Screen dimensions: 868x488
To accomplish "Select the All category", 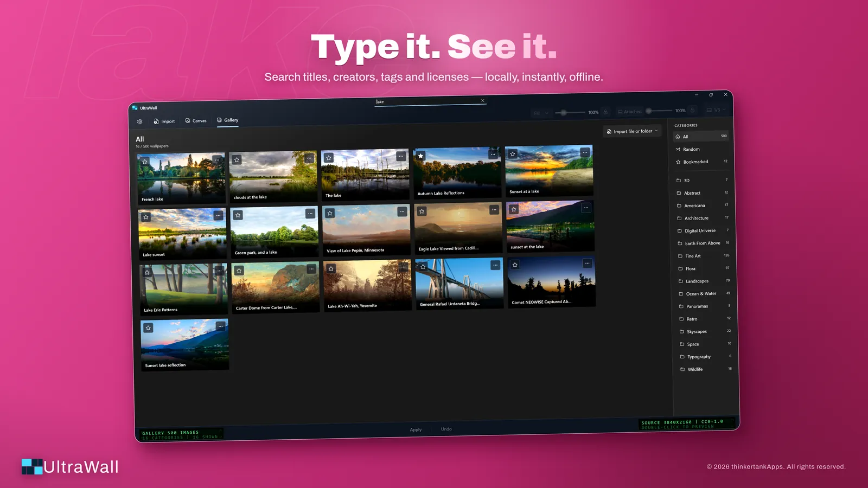I will click(x=701, y=137).
